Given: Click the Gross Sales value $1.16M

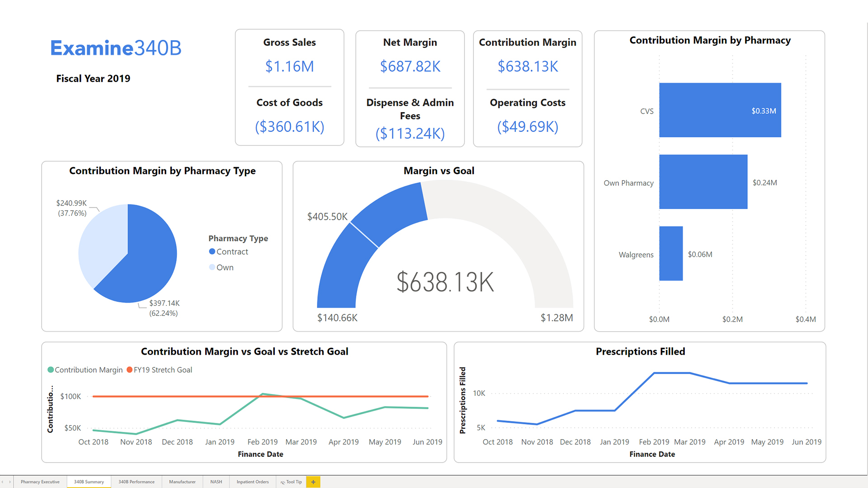Looking at the screenshot, I should point(289,66).
